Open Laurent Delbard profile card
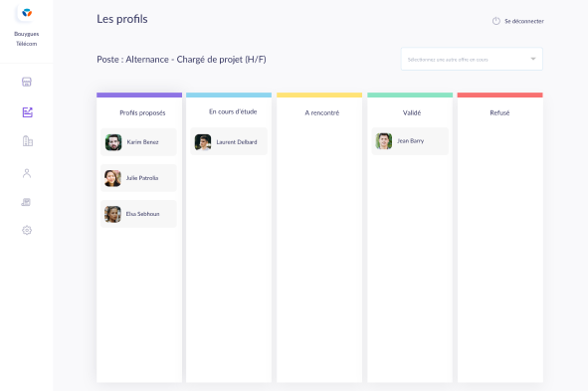The image size is (588, 391). 229,141
